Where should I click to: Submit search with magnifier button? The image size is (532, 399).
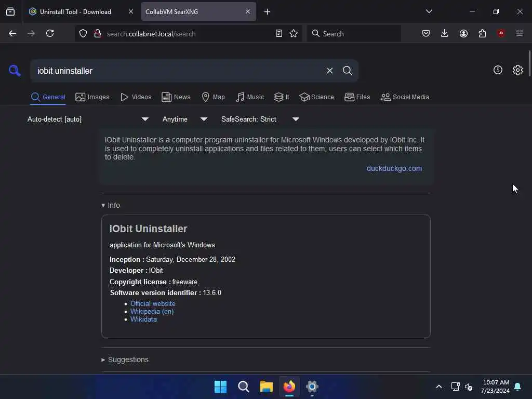pyautogui.click(x=347, y=71)
